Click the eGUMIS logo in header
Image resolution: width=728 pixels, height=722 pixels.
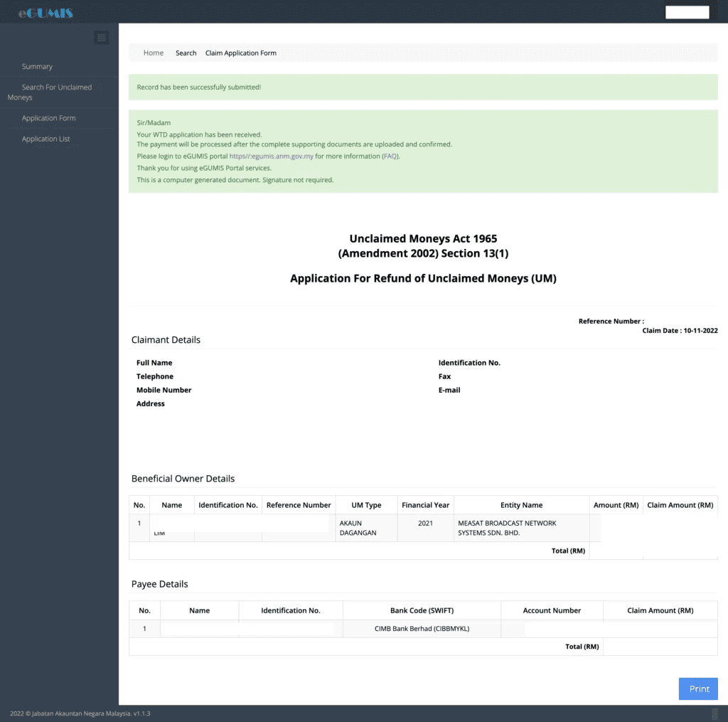point(45,13)
